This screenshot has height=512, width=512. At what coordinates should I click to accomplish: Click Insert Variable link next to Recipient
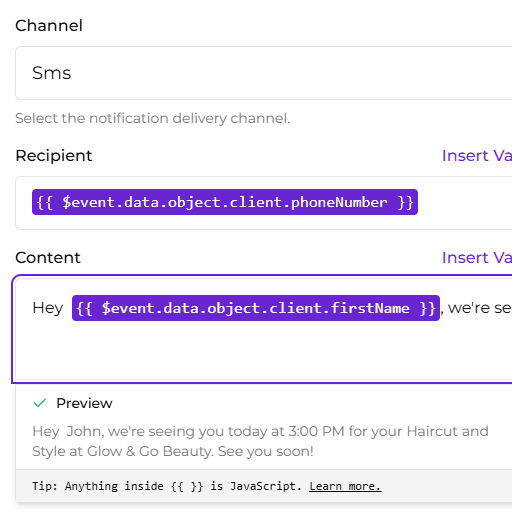pos(477,156)
